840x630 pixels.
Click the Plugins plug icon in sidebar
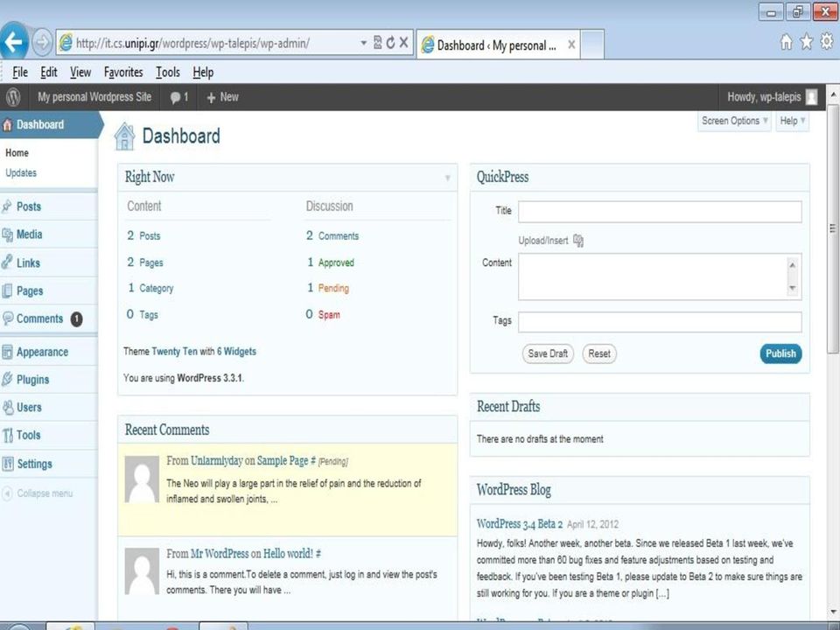7,379
